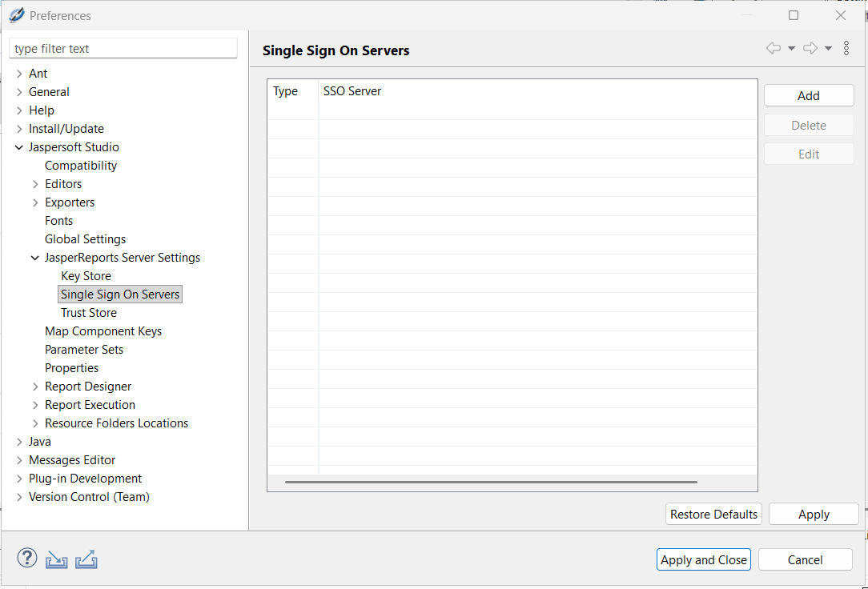The image size is (868, 589).
Task: Expand the Messages Editor node
Action: [19, 460]
